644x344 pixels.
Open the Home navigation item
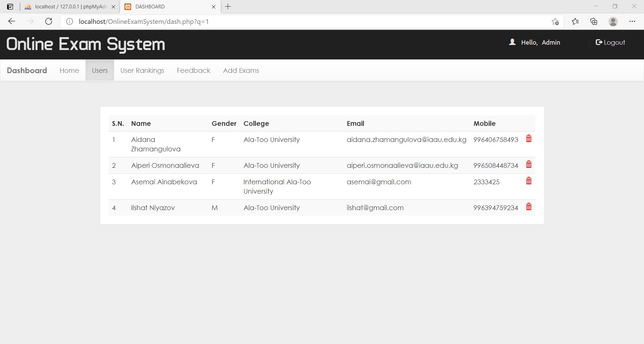[x=69, y=70]
